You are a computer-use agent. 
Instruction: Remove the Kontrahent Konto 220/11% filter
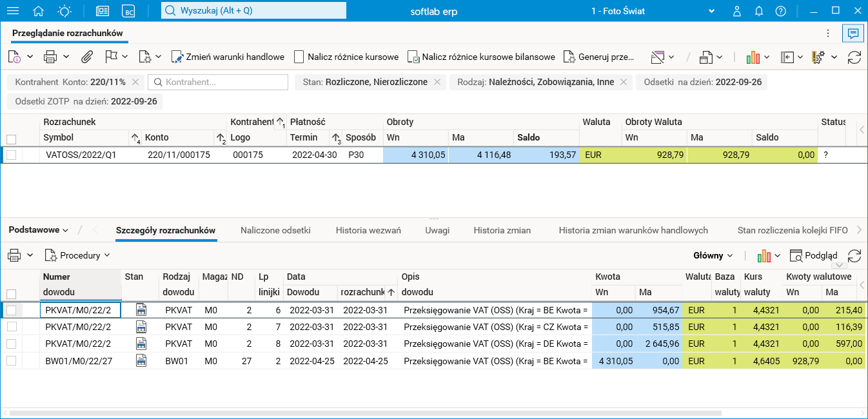pyautogui.click(x=135, y=82)
